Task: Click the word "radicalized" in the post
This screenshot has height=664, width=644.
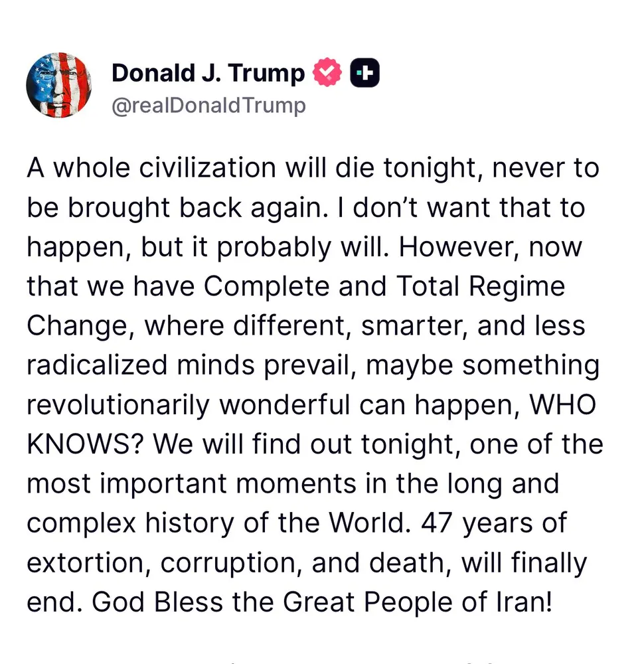Action: [x=97, y=365]
